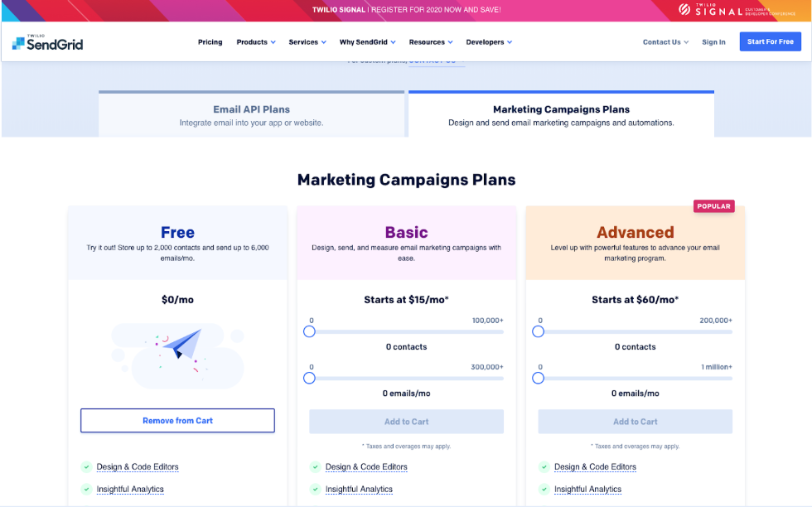Image resolution: width=812 pixels, height=507 pixels.
Task: Click the POPULAR badge on Advanced plan
Action: point(713,206)
